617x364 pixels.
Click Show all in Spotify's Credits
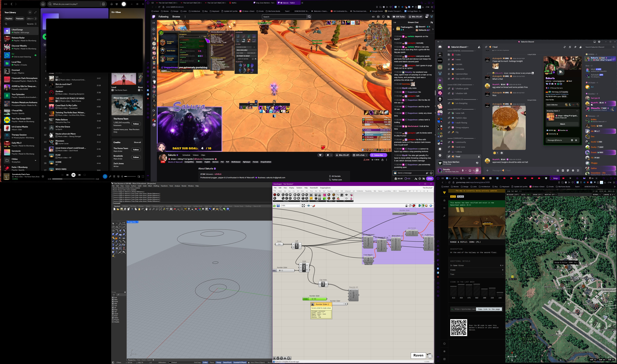137,142
